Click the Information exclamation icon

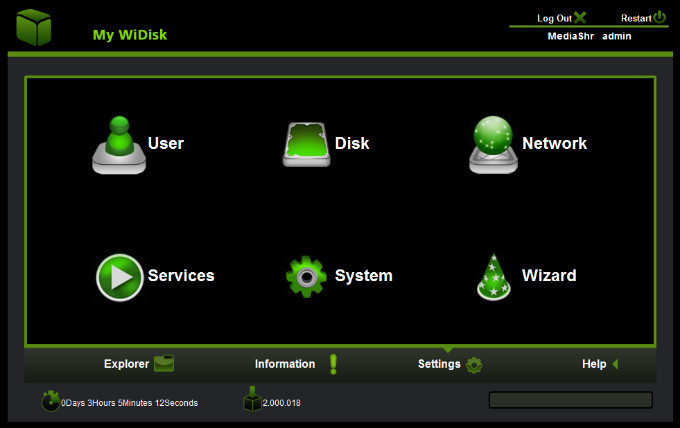tap(333, 364)
